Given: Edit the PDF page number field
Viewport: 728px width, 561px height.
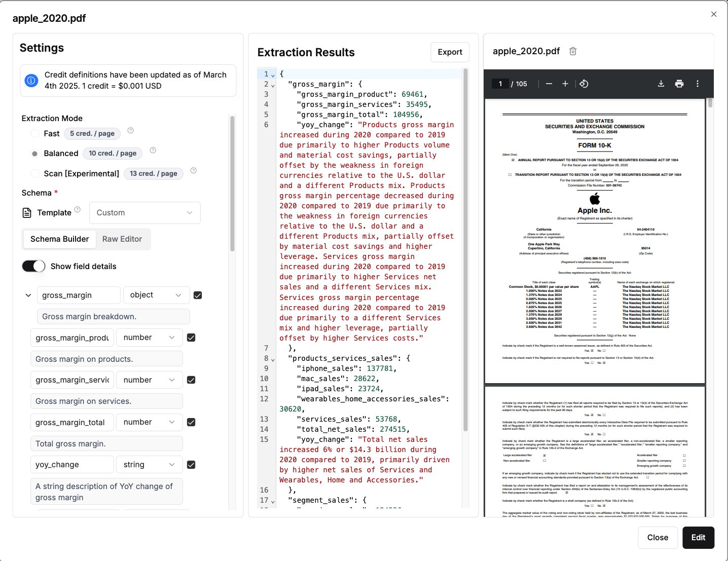Looking at the screenshot, I should pos(500,84).
